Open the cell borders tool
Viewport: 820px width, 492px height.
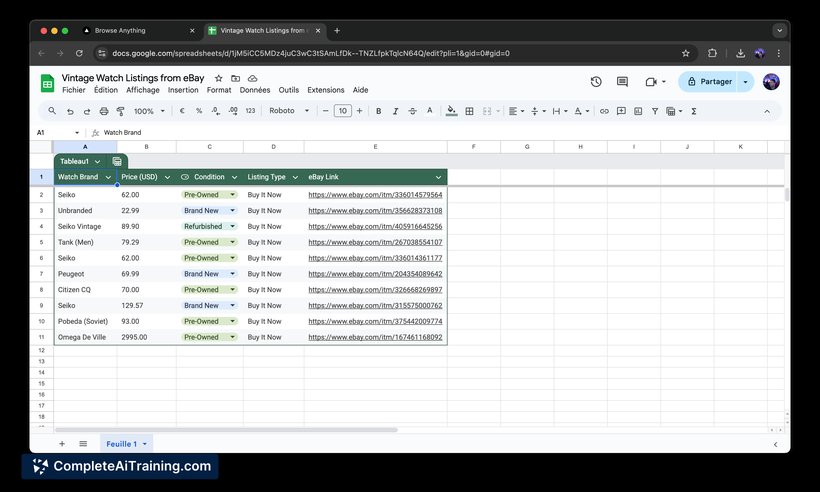[469, 111]
